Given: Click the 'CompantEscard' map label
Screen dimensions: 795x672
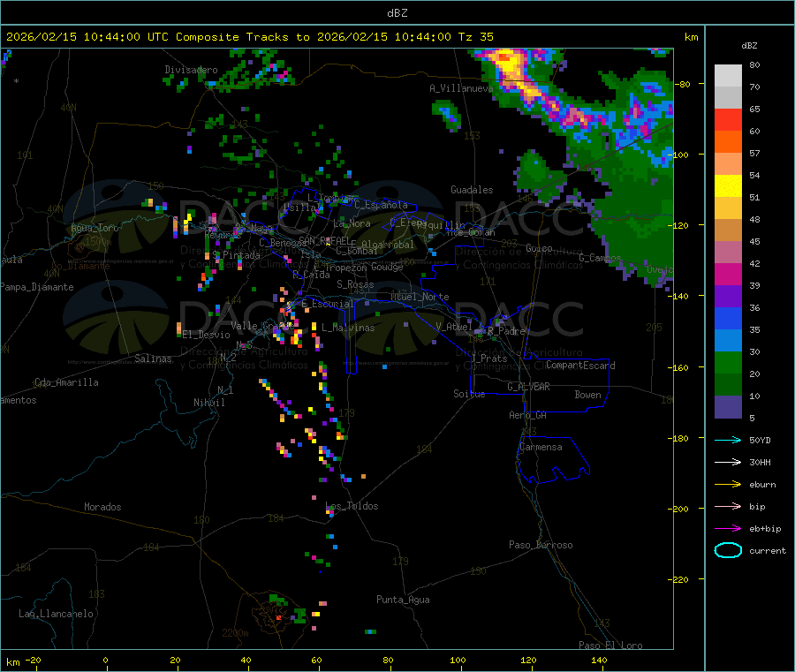Looking at the screenshot, I should [x=580, y=366].
